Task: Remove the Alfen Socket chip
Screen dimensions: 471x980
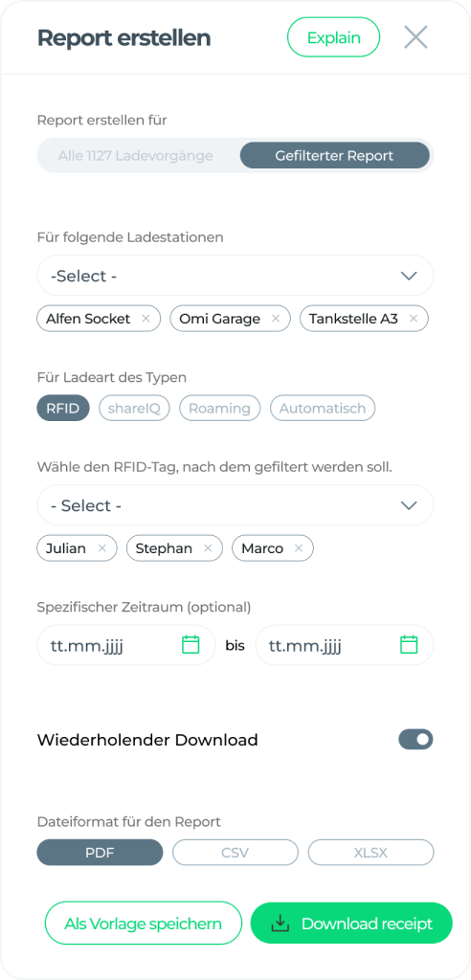Action: point(146,319)
